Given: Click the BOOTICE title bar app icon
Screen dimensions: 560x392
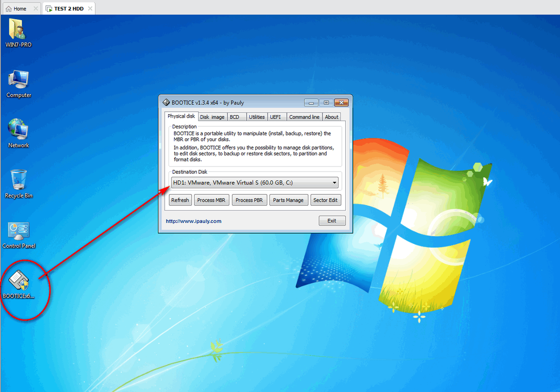Looking at the screenshot, I should (166, 102).
